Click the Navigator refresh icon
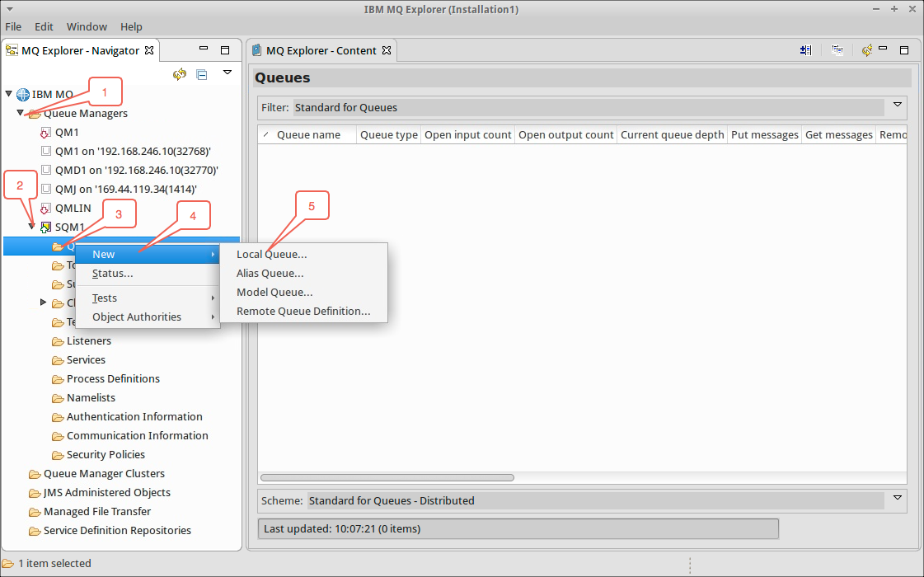Viewport: 924px width, 577px height. 179,74
